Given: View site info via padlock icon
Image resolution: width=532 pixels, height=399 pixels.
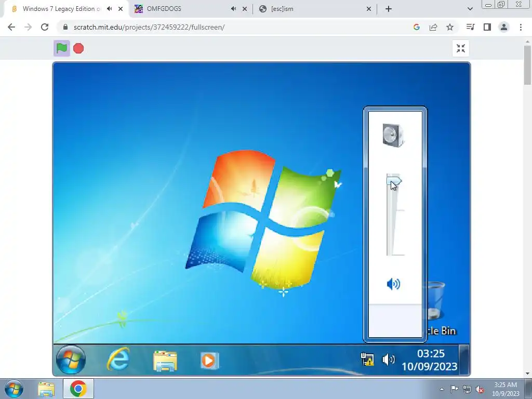Looking at the screenshot, I should pos(65,27).
